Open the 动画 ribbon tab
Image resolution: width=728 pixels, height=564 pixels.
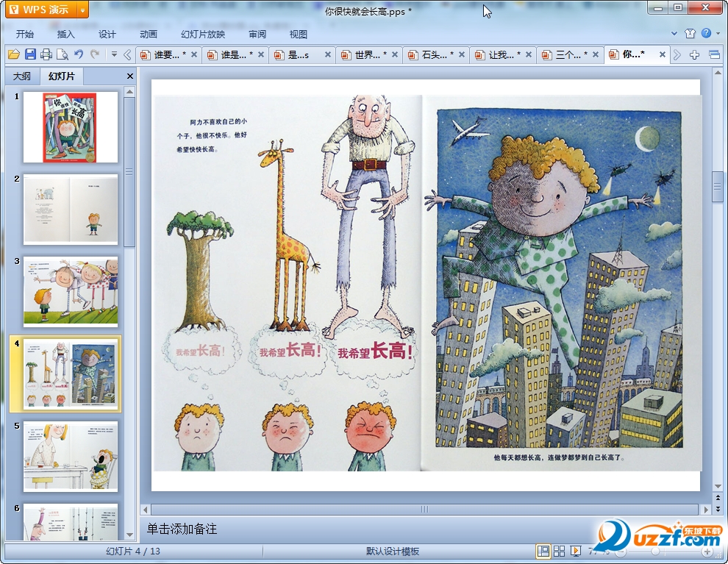click(x=148, y=34)
